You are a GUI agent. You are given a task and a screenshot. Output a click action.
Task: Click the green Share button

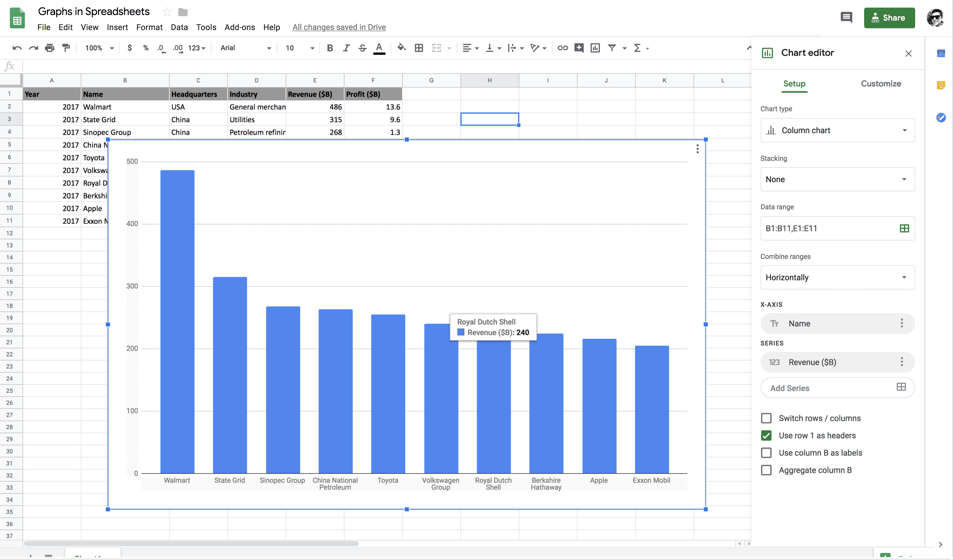click(x=889, y=18)
